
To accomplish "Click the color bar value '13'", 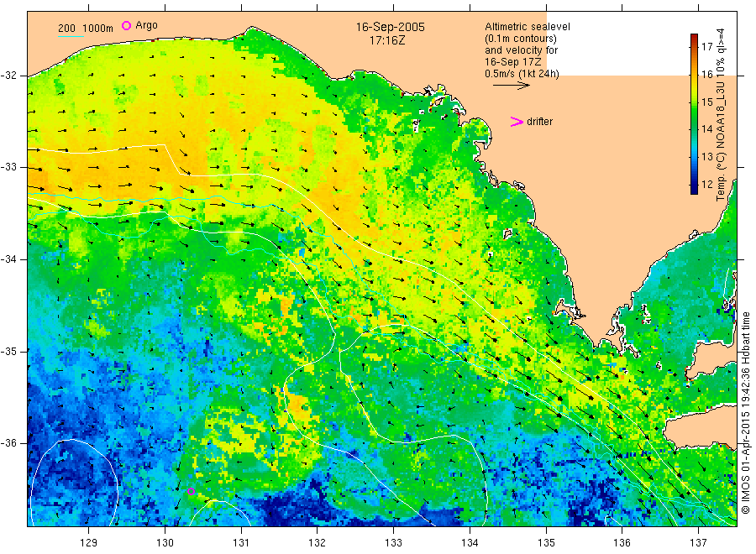I will [706, 157].
